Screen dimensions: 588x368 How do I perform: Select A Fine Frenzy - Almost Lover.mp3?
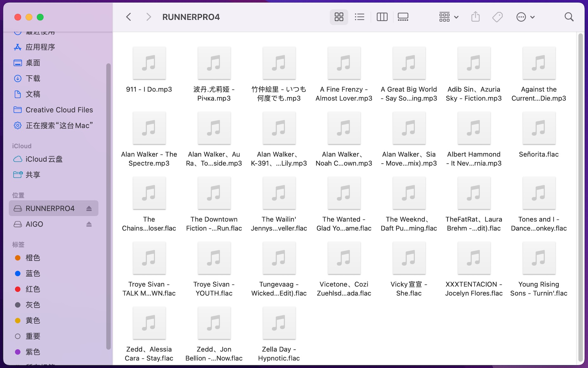tap(344, 75)
